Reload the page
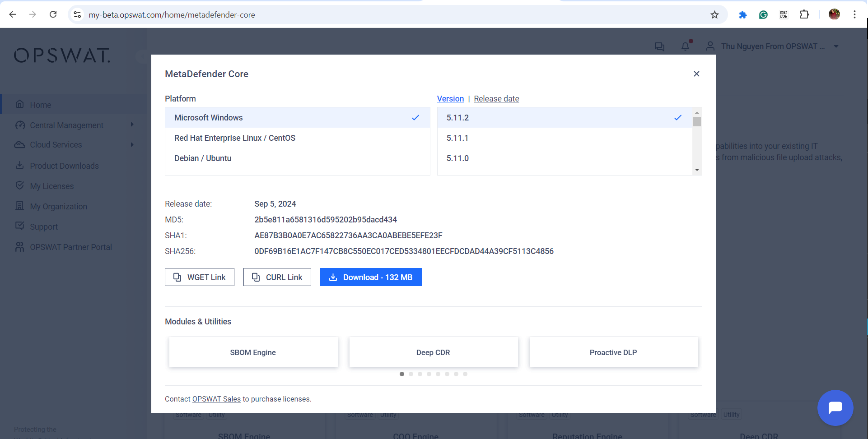Image resolution: width=868 pixels, height=439 pixels. tap(53, 14)
